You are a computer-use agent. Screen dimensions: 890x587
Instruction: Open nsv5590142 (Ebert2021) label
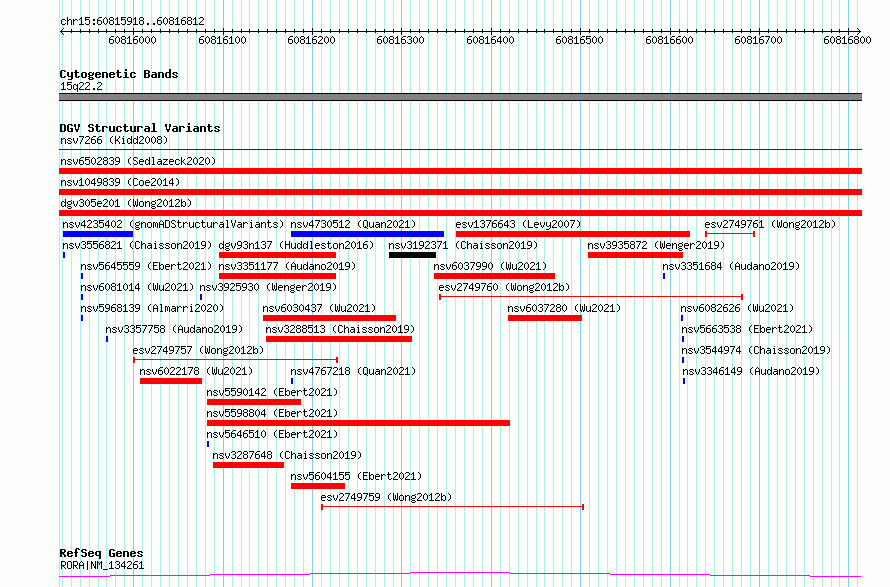[x=272, y=392]
